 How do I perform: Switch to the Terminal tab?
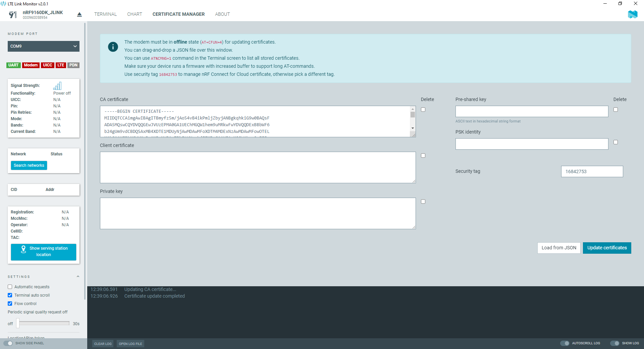[x=105, y=14]
